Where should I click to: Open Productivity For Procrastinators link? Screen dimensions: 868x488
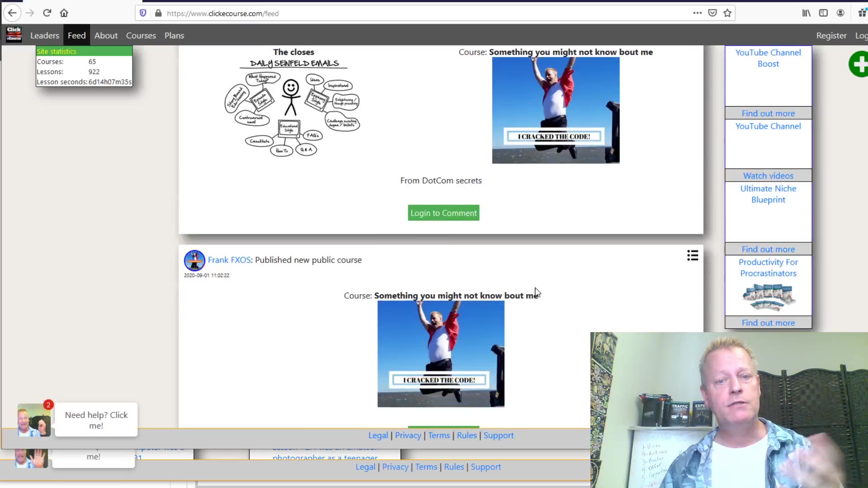[x=768, y=267]
